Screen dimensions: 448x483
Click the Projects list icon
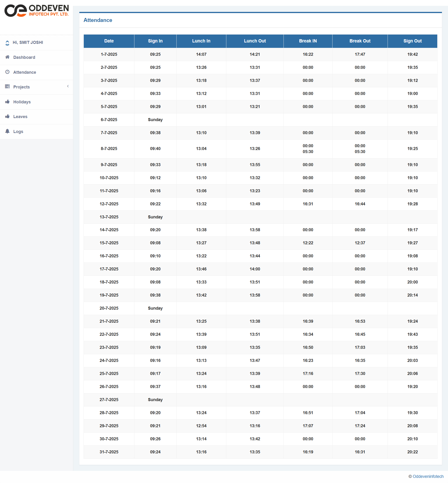click(x=7, y=87)
